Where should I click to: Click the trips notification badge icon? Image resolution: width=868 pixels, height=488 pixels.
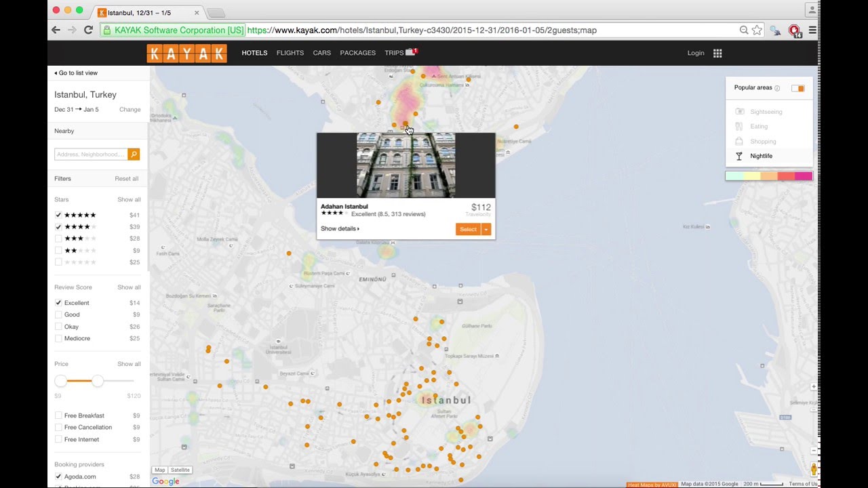(x=412, y=52)
